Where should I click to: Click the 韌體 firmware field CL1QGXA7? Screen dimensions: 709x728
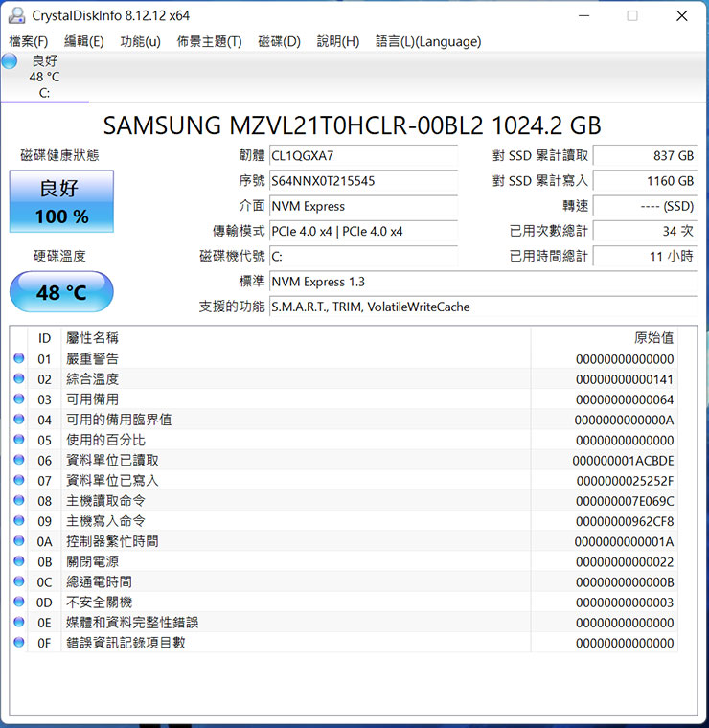tap(362, 156)
